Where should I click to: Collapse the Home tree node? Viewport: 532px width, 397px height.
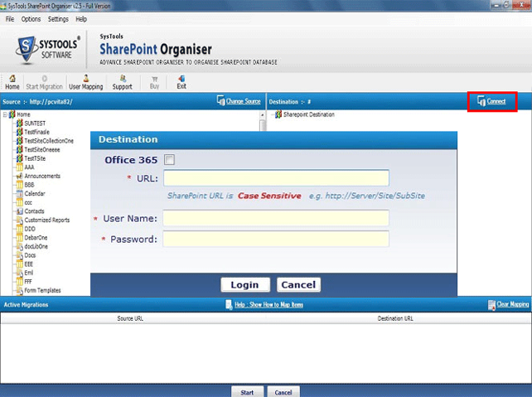[x=5, y=114]
